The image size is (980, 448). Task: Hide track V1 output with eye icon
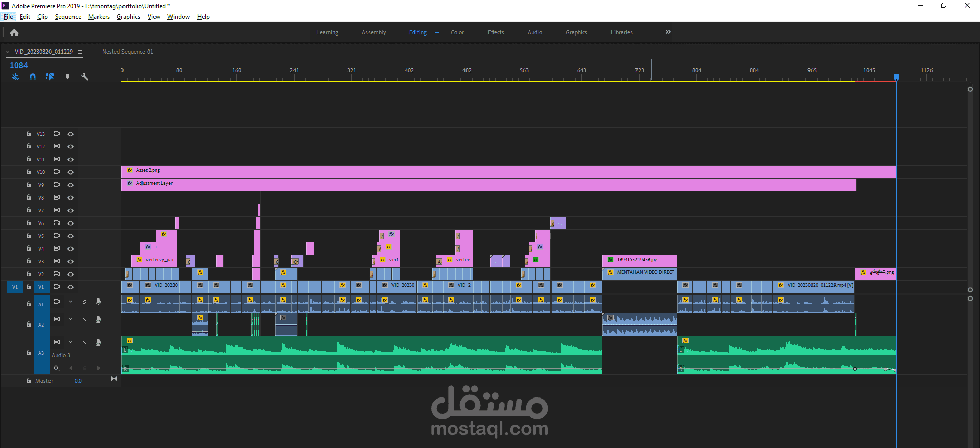click(x=71, y=287)
